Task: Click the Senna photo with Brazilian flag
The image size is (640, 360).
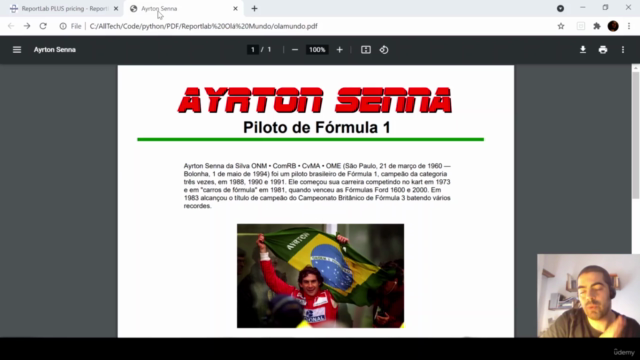Action: pyautogui.click(x=320, y=276)
